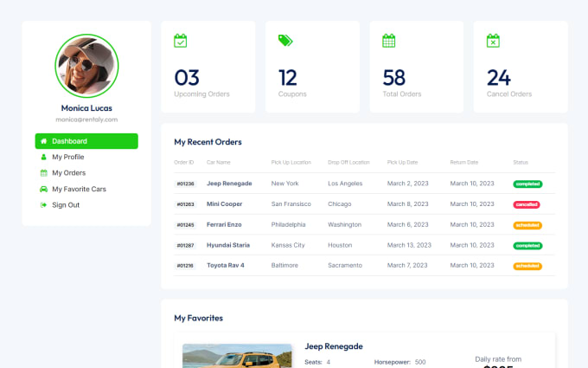Click the 24 Cancel Orders count
Screen dimensions: 588x368
(499, 78)
